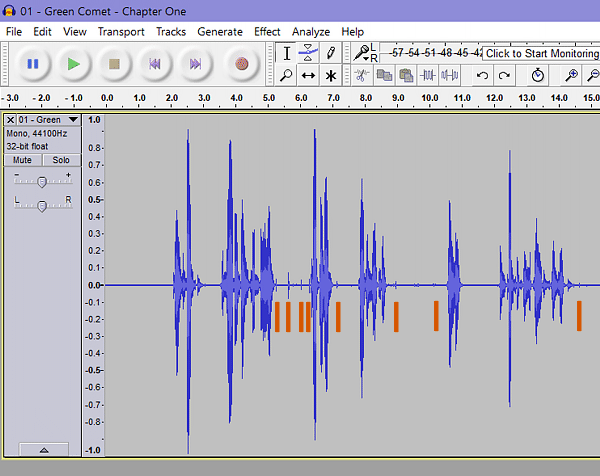Choose the Draw pencil tool
The width and height of the screenshot is (600, 476).
[330, 53]
